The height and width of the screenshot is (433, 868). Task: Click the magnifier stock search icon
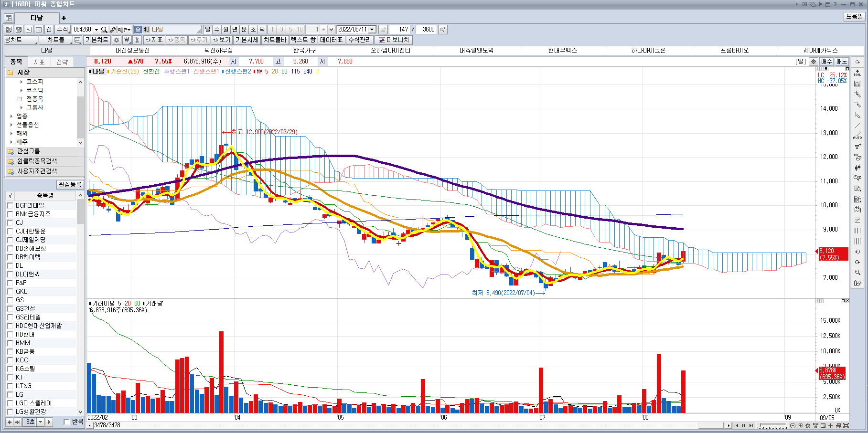[104, 30]
